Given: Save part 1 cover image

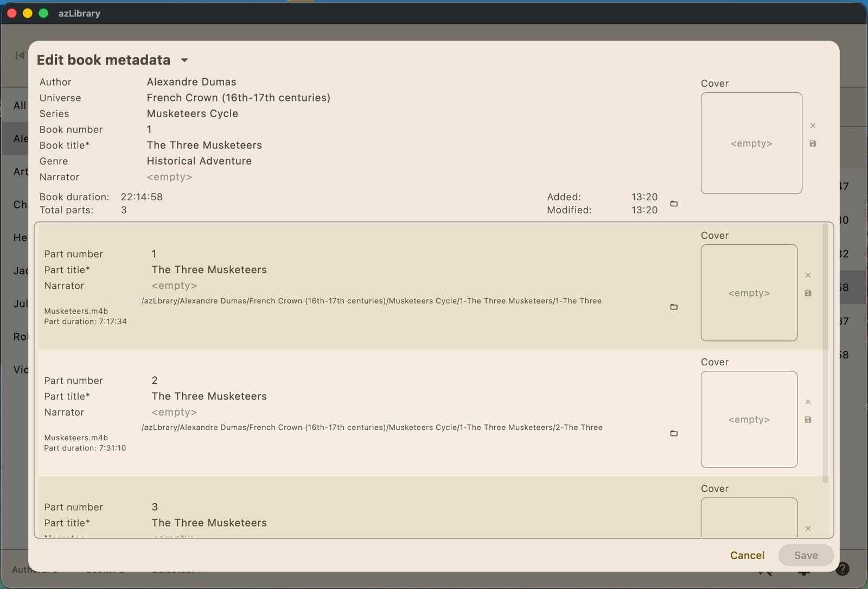Looking at the screenshot, I should click(808, 293).
